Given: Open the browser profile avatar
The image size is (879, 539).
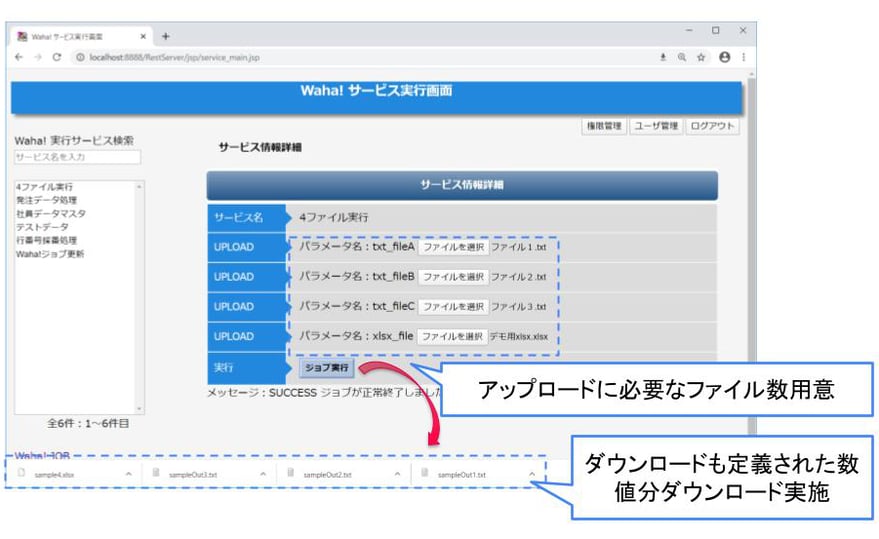Looking at the screenshot, I should pyautogui.click(x=724, y=57).
